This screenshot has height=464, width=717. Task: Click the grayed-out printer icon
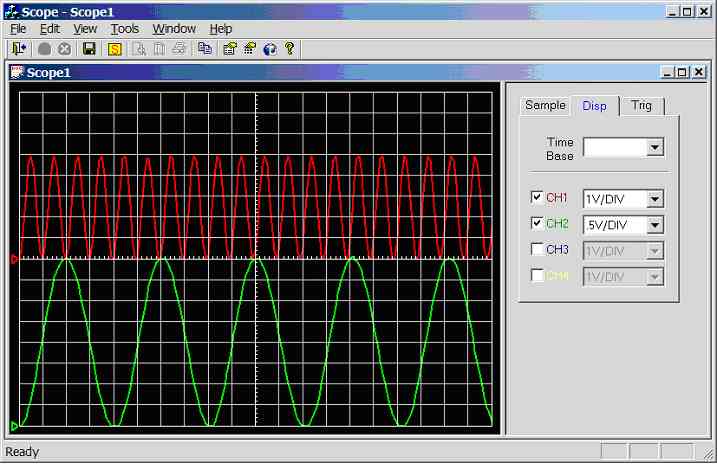point(179,48)
